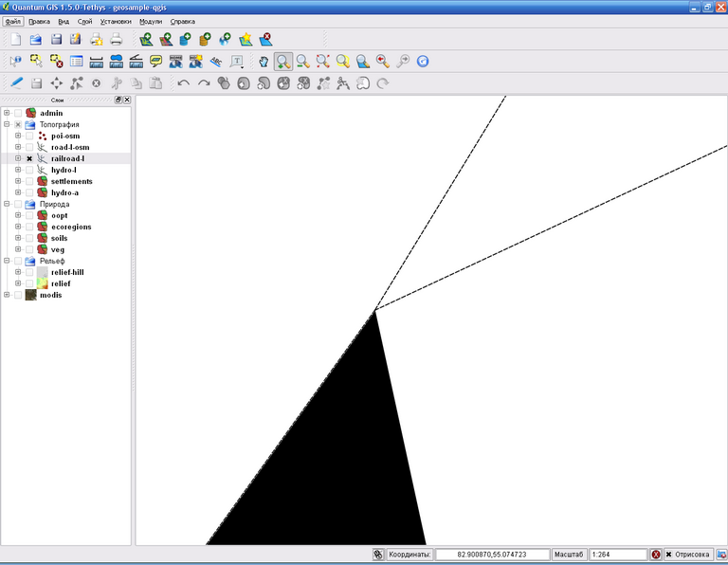This screenshot has height=565, width=728.
Task: Click the New Project blank page icon
Action: point(15,39)
